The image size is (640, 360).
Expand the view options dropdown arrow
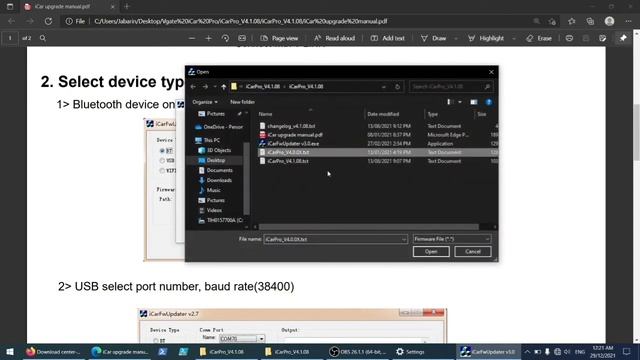point(460,102)
